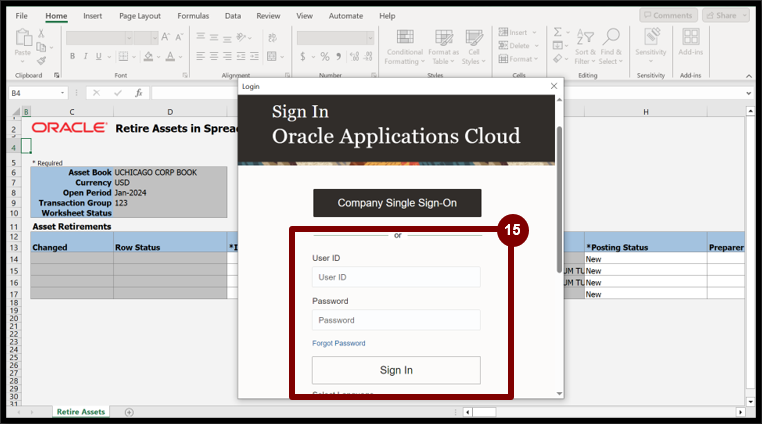Select the Row Status column header cell
762x424 pixels.
coord(170,247)
